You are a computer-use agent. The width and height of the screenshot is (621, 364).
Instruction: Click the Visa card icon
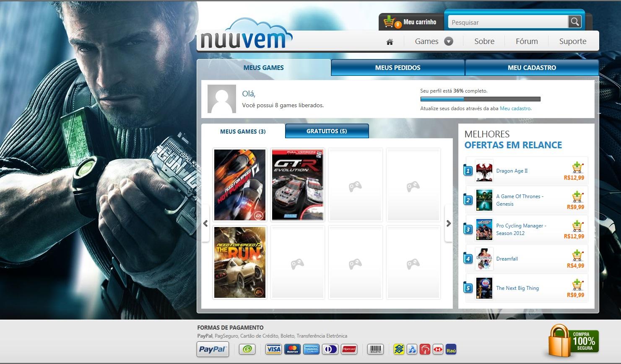pyautogui.click(x=274, y=349)
